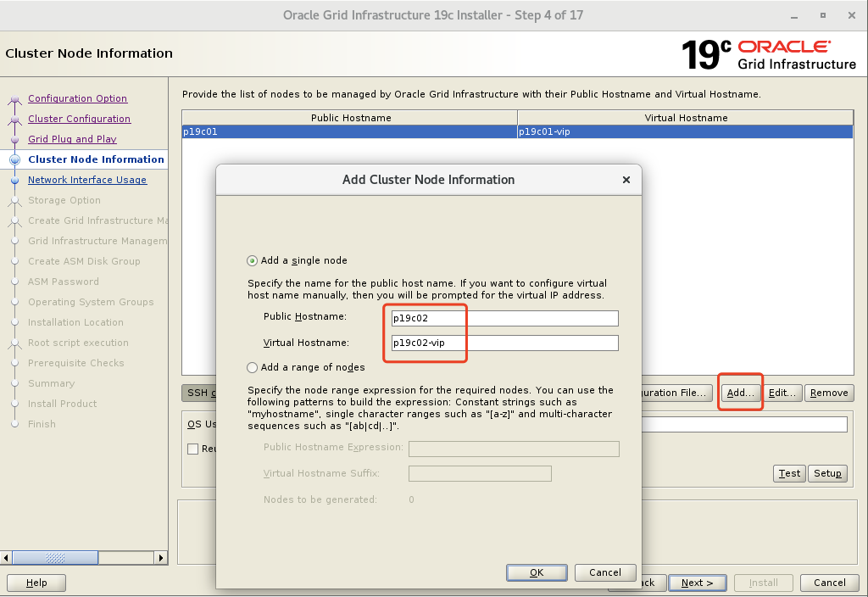Click the step marker icon beside Network Interface Usage
This screenshot has height=597, width=868.
click(15, 180)
